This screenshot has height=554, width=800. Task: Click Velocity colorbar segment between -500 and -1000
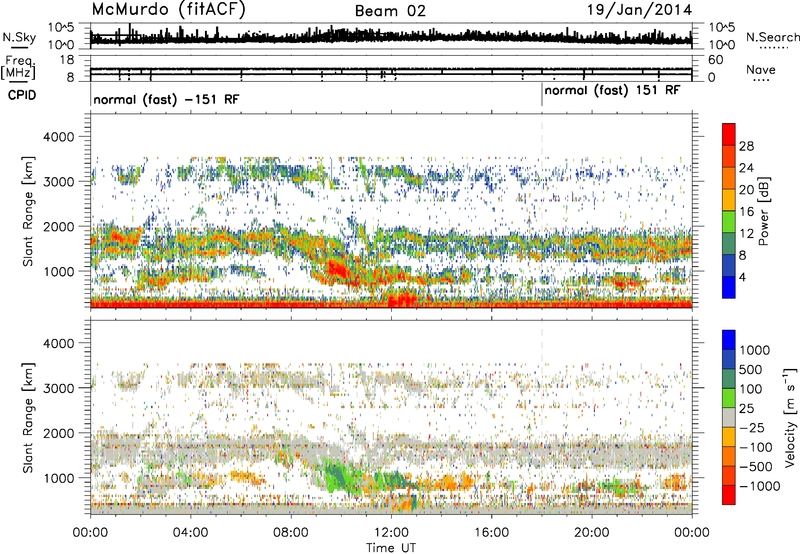(729, 475)
